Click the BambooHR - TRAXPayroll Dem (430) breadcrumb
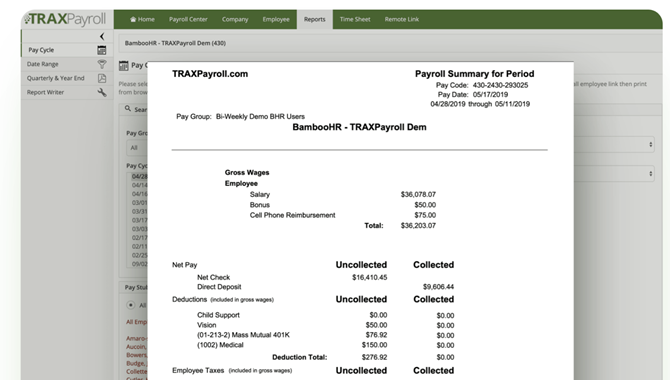The height and width of the screenshot is (380, 670). point(175,43)
